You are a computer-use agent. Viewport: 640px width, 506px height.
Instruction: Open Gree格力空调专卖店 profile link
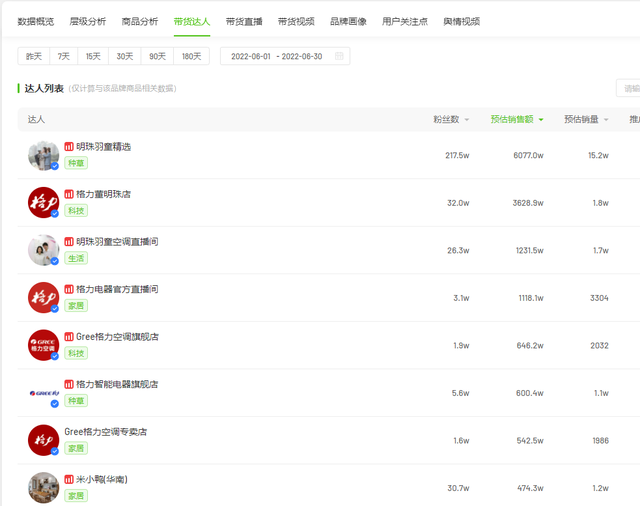(x=106, y=432)
